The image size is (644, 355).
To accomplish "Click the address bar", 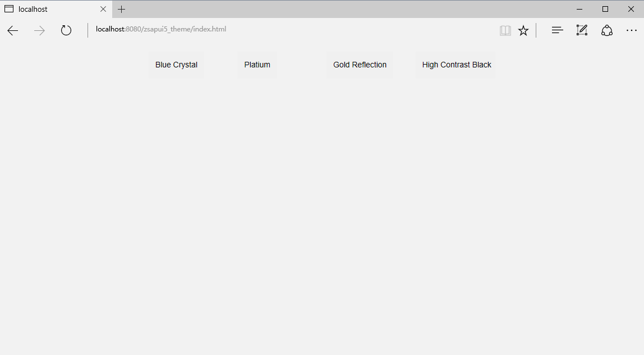I will [x=280, y=29].
